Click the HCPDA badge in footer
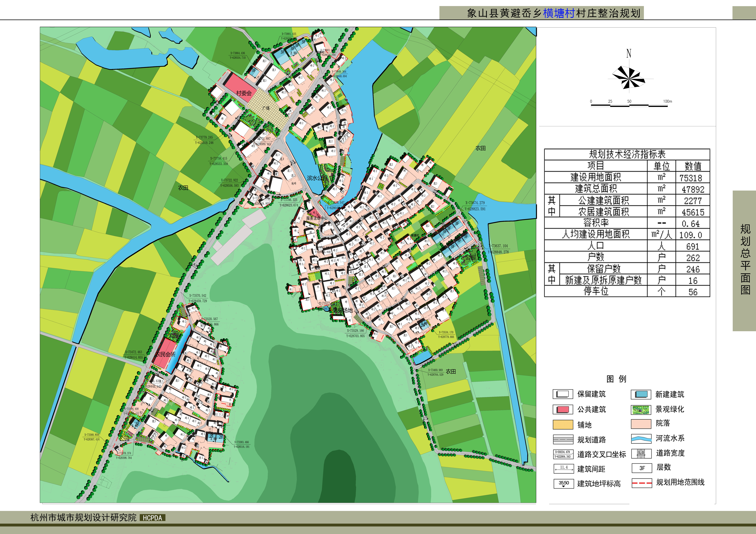756x534 pixels. [152, 518]
